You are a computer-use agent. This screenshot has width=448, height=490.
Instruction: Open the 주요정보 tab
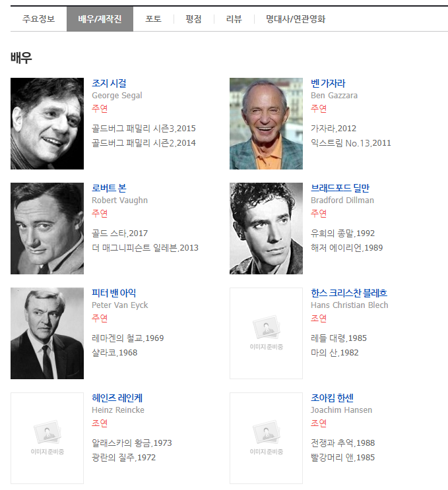pos(38,19)
